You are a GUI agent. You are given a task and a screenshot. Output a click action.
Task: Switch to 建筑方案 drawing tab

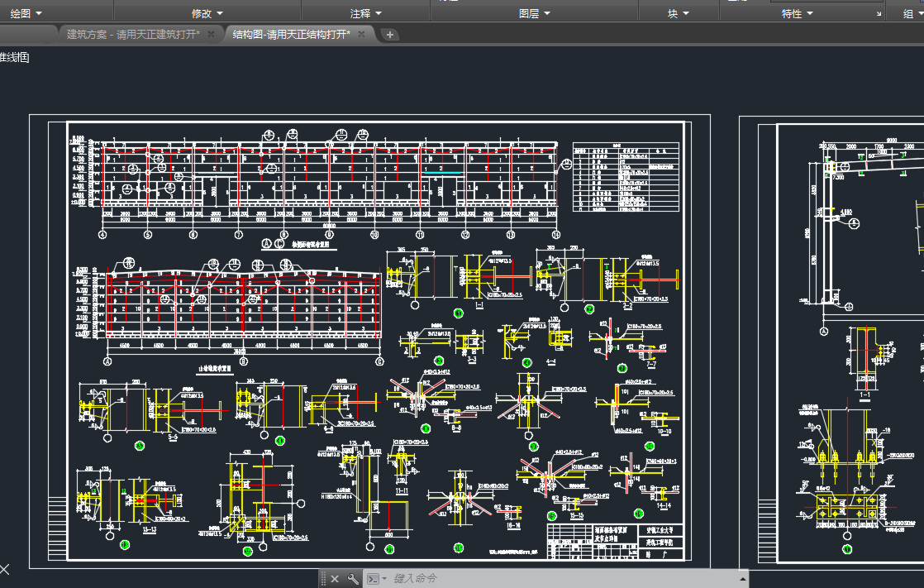tap(132, 34)
